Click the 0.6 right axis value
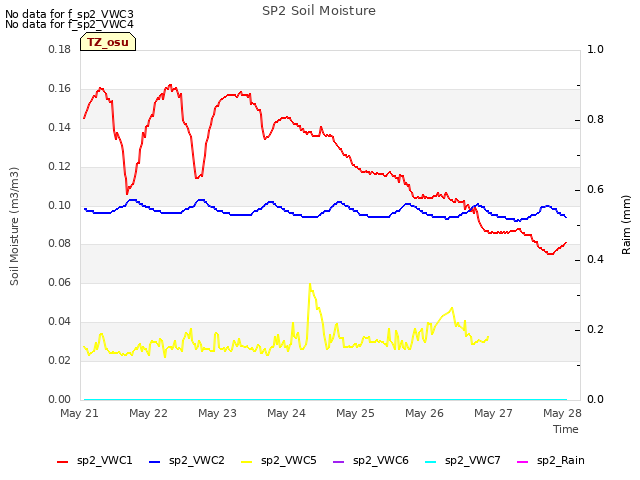Screen dimensions: 640x480 [595, 190]
